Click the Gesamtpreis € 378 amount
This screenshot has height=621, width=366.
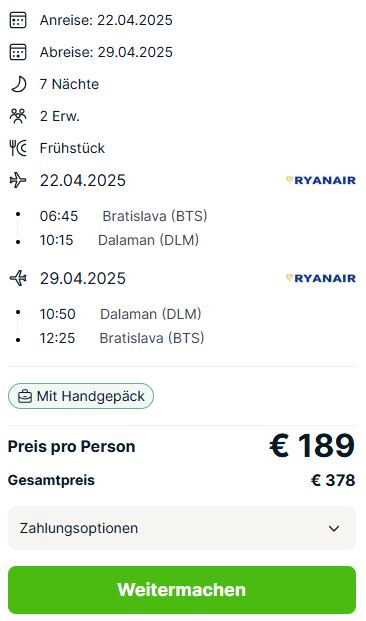click(x=333, y=480)
